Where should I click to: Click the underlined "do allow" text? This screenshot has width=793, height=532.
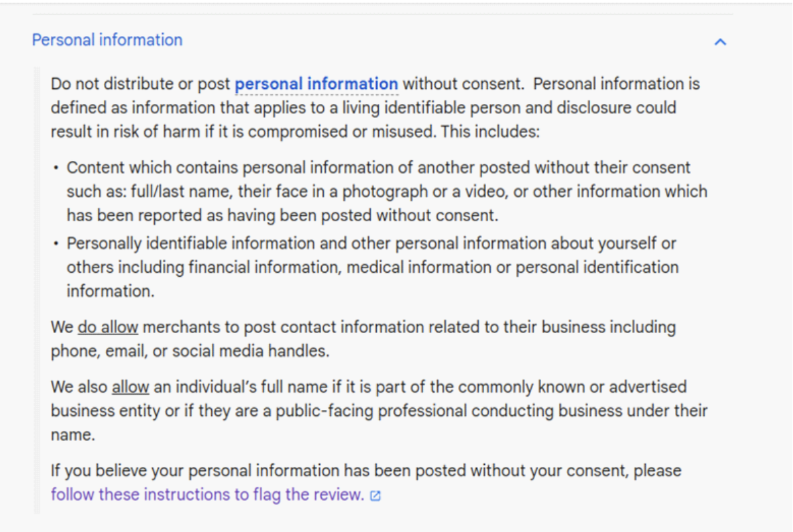click(x=108, y=328)
